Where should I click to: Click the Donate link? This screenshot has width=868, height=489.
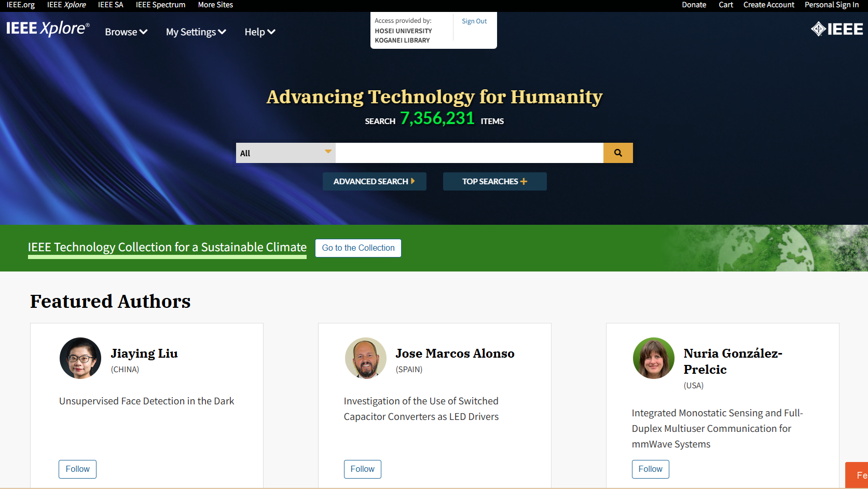[x=694, y=5]
